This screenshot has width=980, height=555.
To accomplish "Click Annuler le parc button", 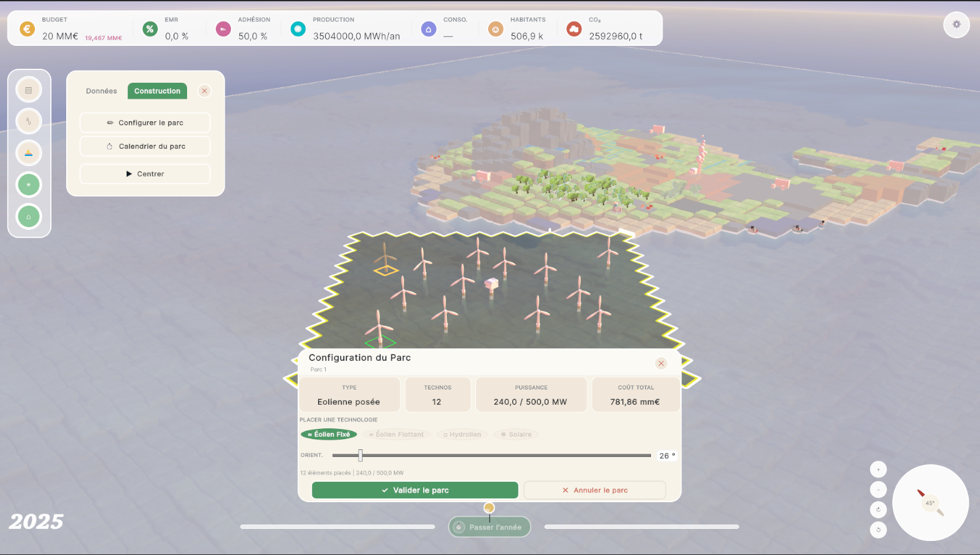I will pyautogui.click(x=594, y=490).
